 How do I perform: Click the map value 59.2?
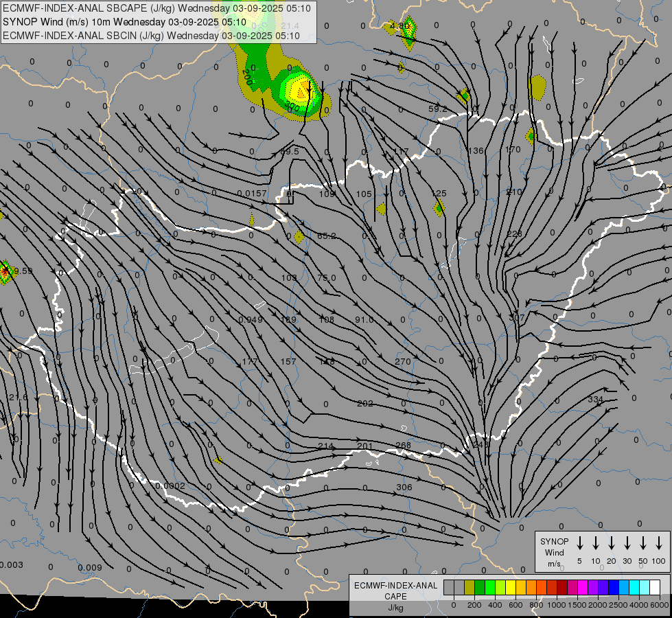click(x=437, y=109)
